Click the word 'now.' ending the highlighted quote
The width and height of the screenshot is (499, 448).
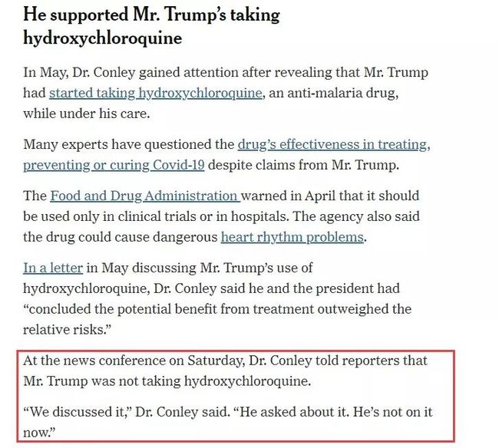click(x=39, y=433)
